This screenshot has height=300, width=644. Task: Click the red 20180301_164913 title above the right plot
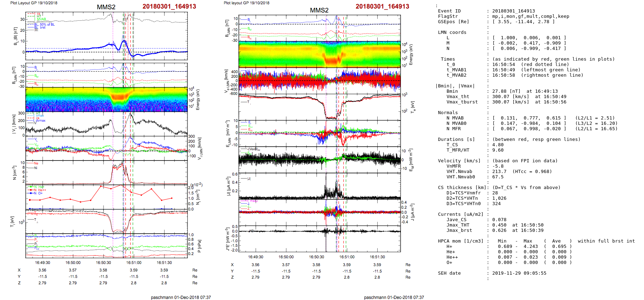click(x=382, y=6)
